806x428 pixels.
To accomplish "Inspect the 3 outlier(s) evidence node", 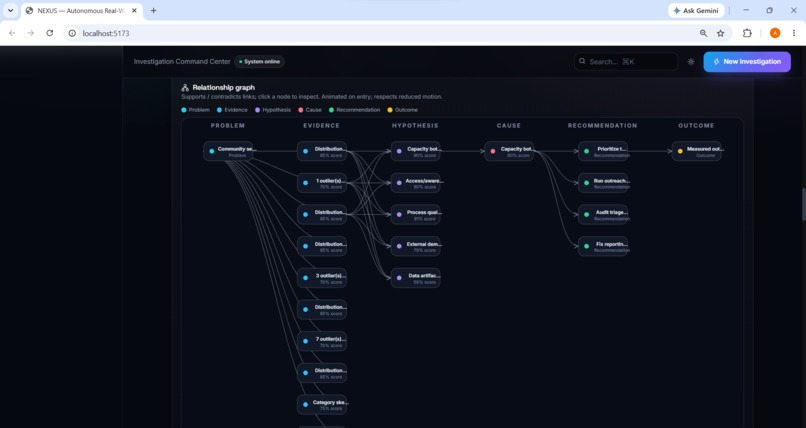I will pos(322,278).
